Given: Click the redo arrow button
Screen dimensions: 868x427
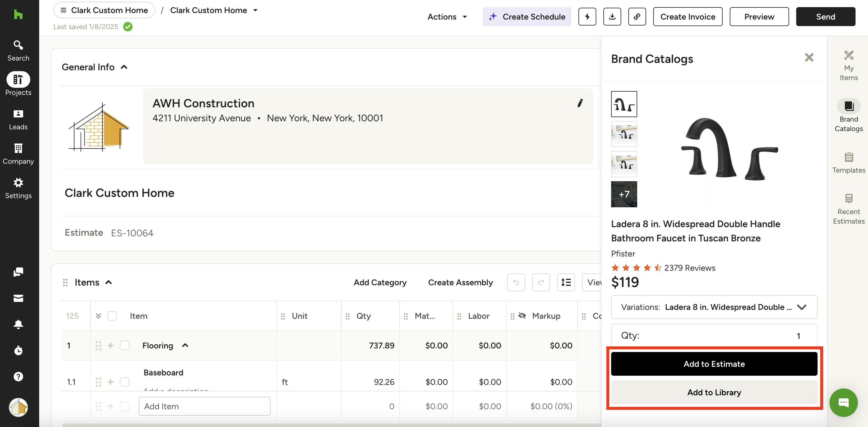Looking at the screenshot, I should [541, 282].
